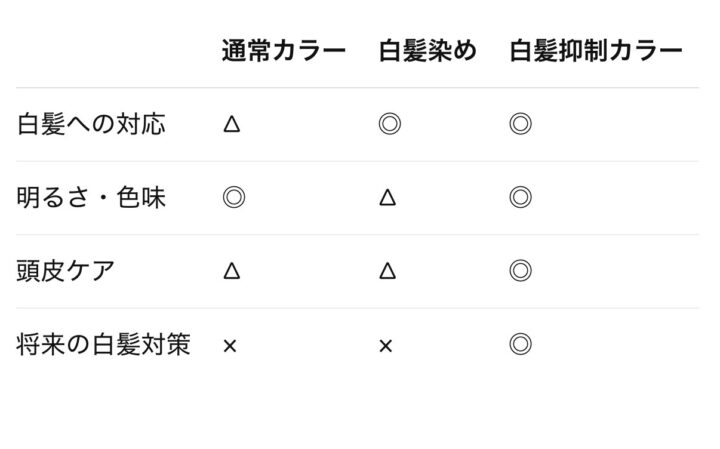Click the triangle for 白髪染め 明るさ・色味
This screenshot has height=449, width=720.
tap(388, 198)
